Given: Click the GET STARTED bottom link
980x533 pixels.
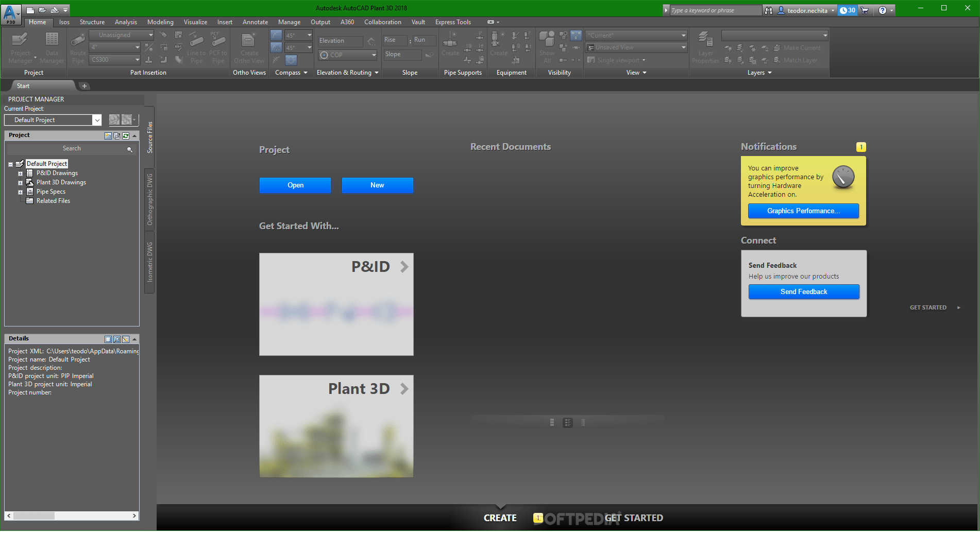Looking at the screenshot, I should 634,518.
